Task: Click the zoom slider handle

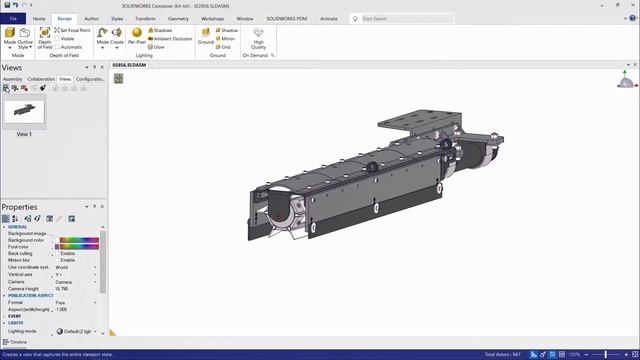Action: pyautogui.click(x=606, y=354)
